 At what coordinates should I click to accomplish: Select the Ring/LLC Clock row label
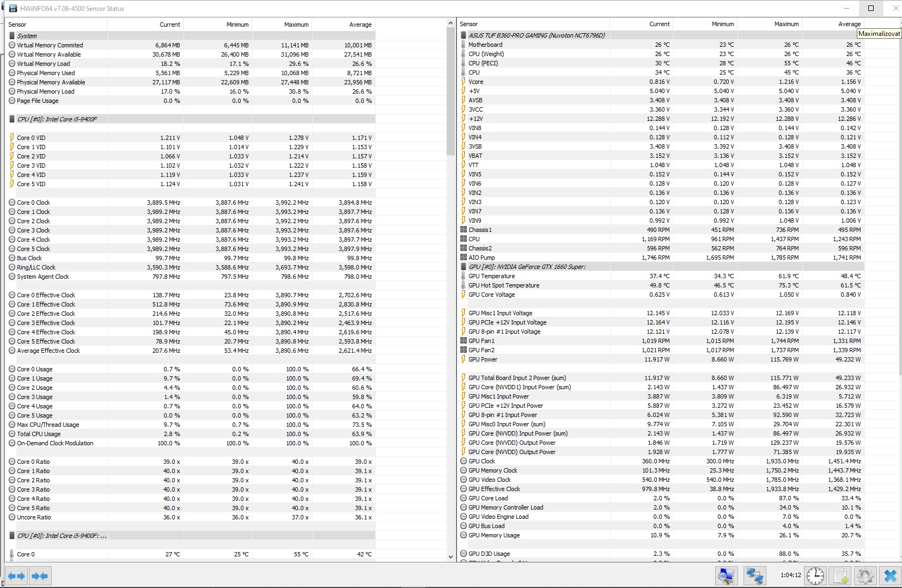36,267
